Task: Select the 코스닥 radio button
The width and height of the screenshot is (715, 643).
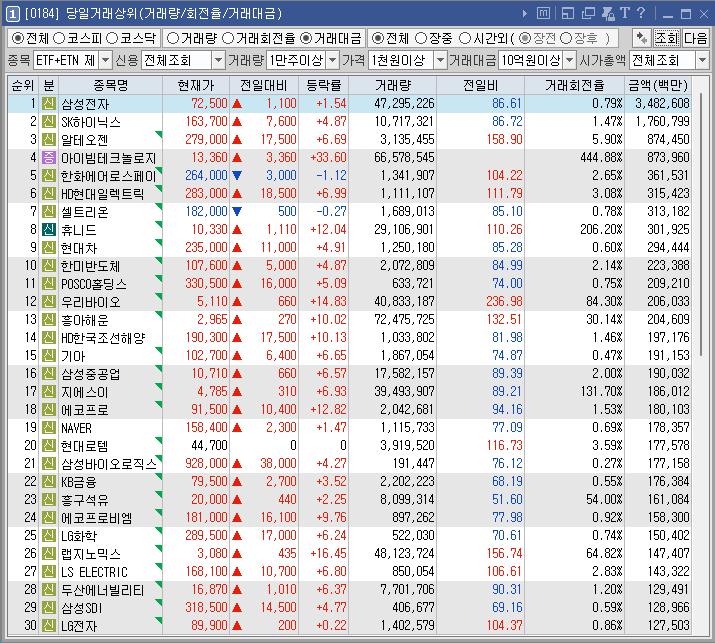Action: click(x=112, y=38)
